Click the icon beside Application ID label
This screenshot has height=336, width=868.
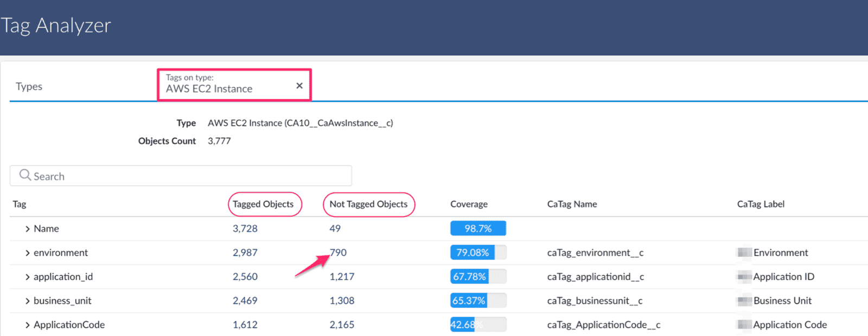click(x=744, y=276)
